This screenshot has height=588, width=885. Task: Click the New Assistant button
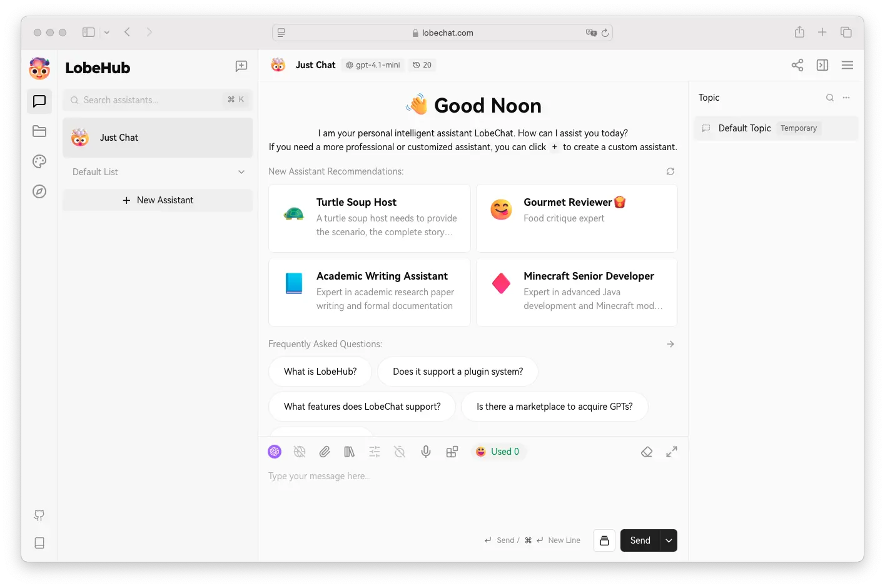click(158, 200)
